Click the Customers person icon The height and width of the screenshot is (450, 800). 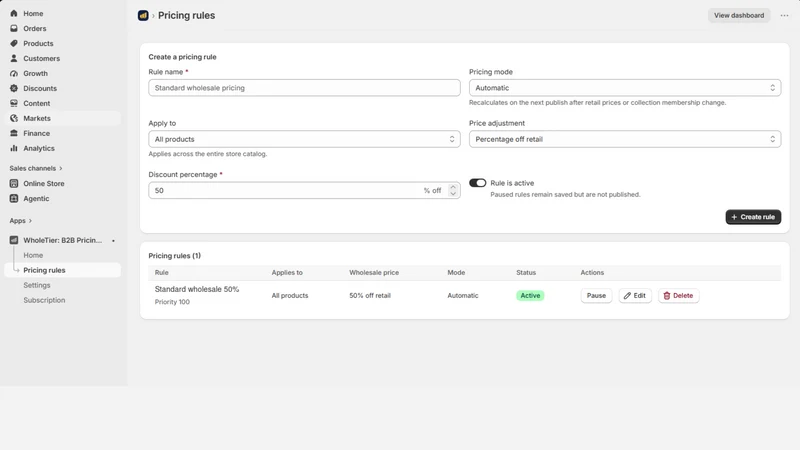[14, 58]
